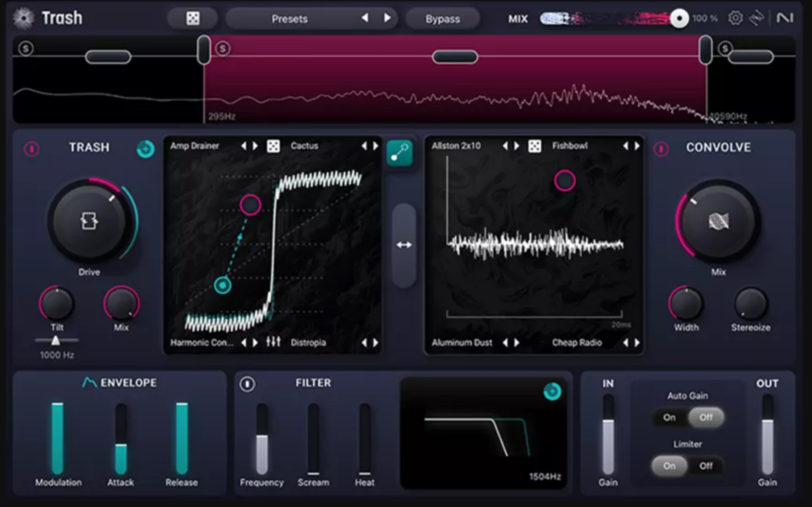Select the previous type before Amp Drainer
Viewport: 812px width, 507px height.
(x=244, y=146)
